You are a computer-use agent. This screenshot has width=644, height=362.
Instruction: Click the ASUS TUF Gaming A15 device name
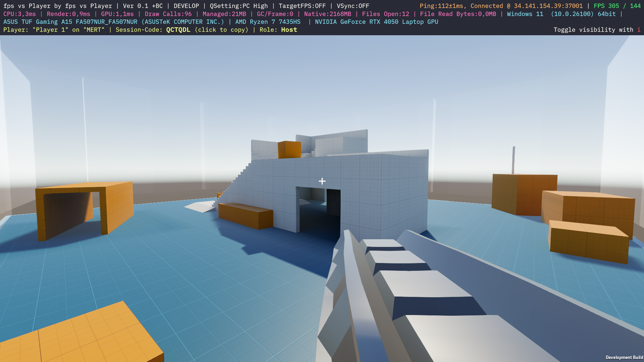114,22
